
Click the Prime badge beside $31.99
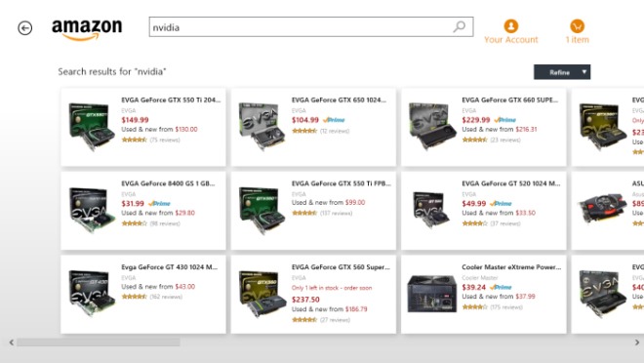point(159,204)
